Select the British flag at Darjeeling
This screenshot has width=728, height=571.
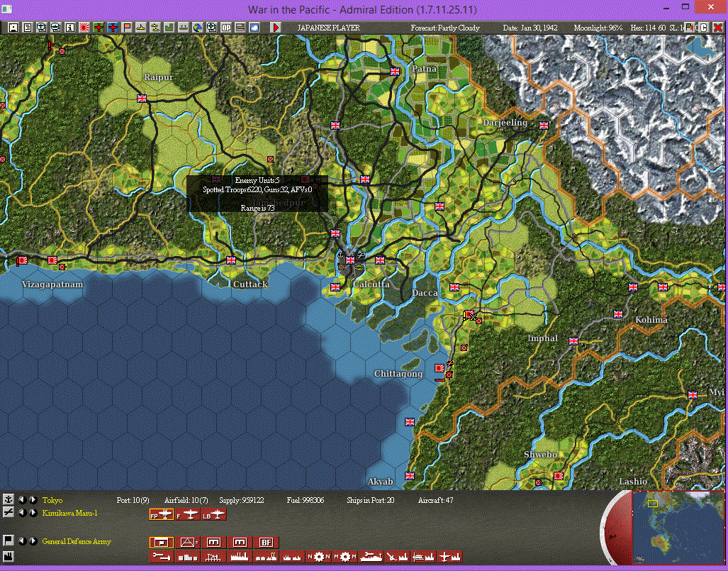pyautogui.click(x=544, y=125)
